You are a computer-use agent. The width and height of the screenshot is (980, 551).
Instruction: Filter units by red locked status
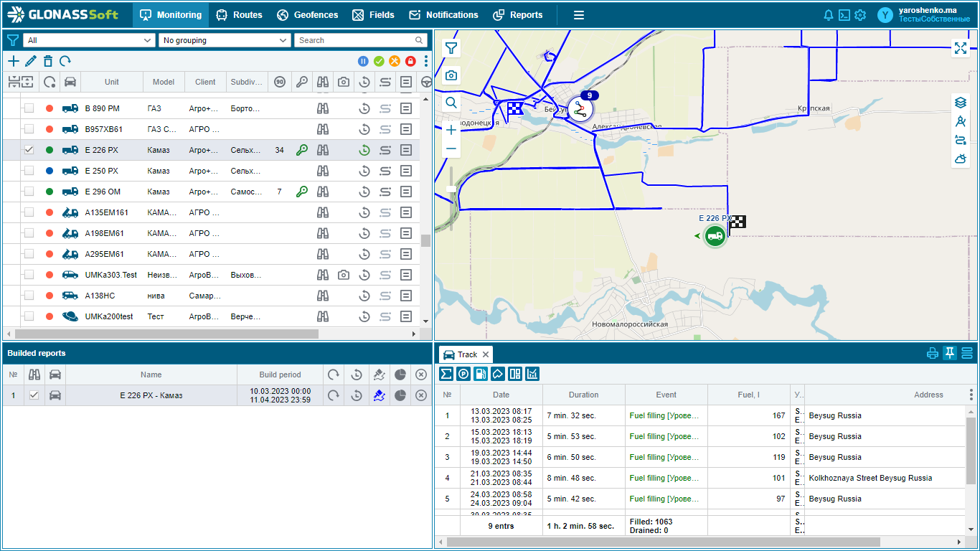click(x=410, y=62)
